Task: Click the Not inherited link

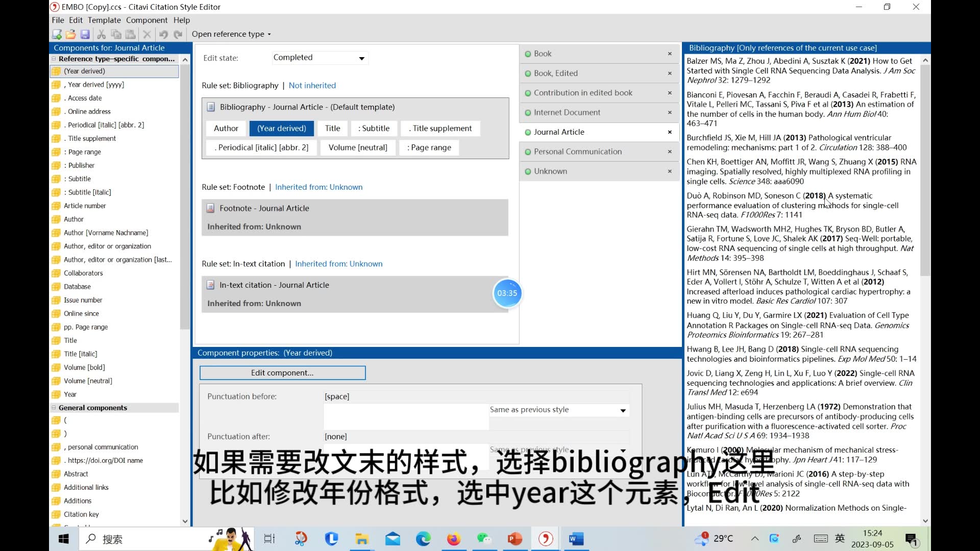Action: click(312, 86)
